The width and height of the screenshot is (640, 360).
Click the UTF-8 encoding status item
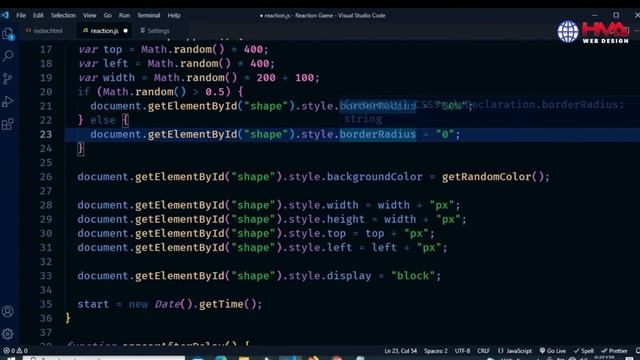coord(462,351)
